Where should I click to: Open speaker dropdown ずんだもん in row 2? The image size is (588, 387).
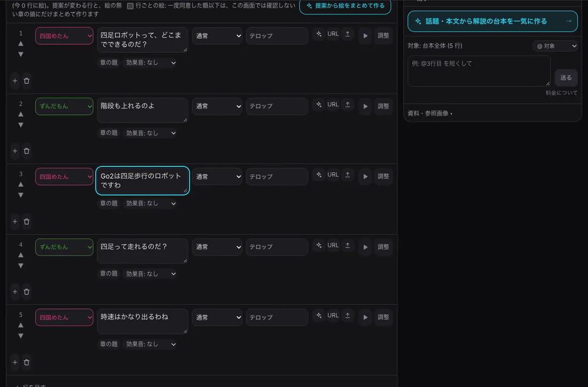[x=64, y=106]
